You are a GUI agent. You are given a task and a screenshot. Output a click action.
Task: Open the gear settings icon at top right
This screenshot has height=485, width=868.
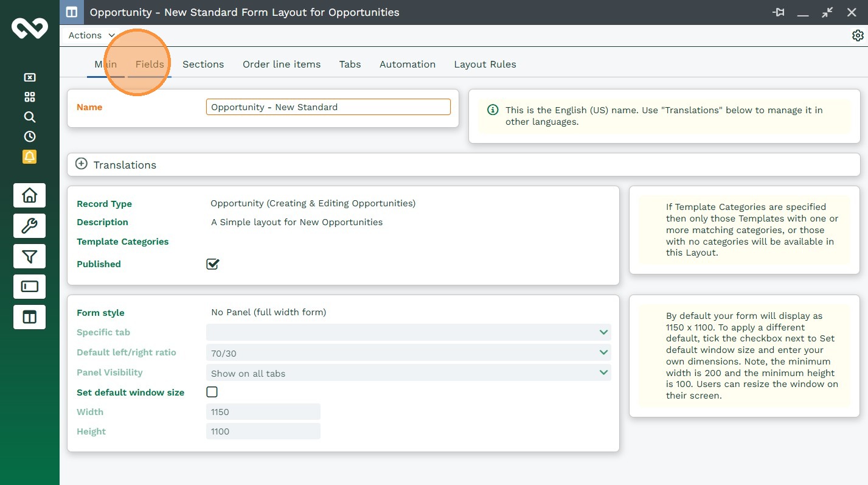coord(858,35)
